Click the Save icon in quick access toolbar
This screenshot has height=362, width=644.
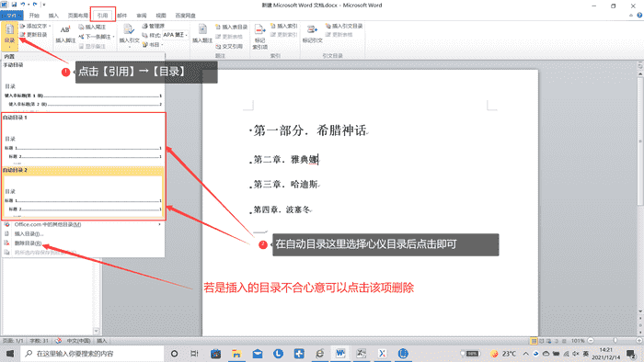coord(14,5)
